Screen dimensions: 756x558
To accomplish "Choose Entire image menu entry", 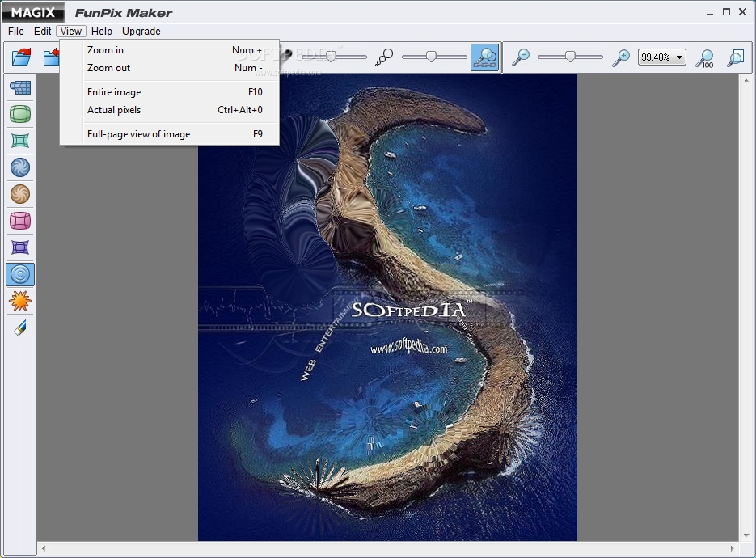I will click(x=170, y=92).
